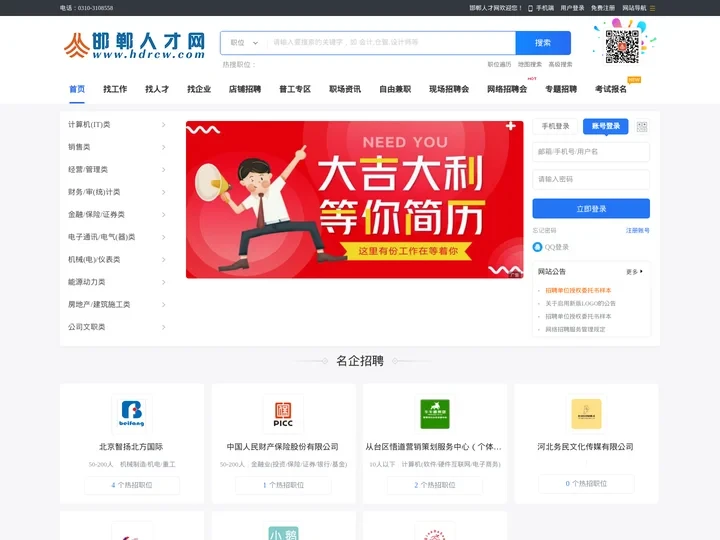The width and height of the screenshot is (720, 540).
Task: Open the 找企业 nav item
Action: tap(199, 89)
